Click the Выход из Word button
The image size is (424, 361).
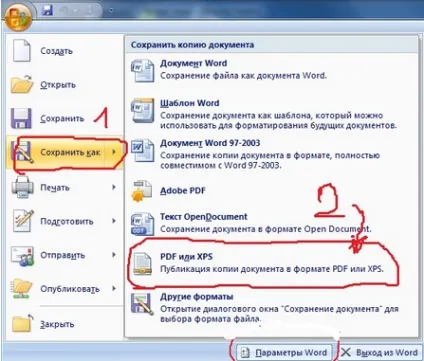click(x=380, y=352)
